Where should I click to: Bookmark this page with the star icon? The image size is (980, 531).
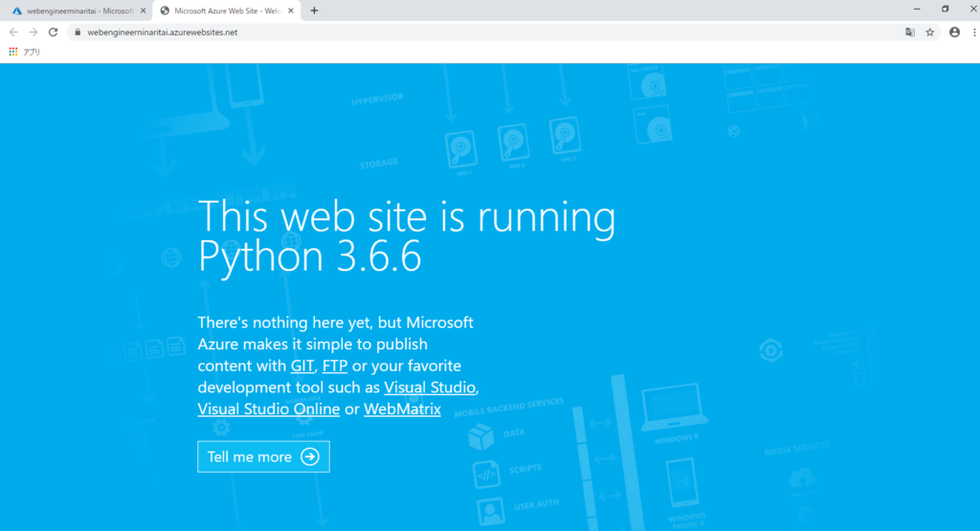[930, 33]
